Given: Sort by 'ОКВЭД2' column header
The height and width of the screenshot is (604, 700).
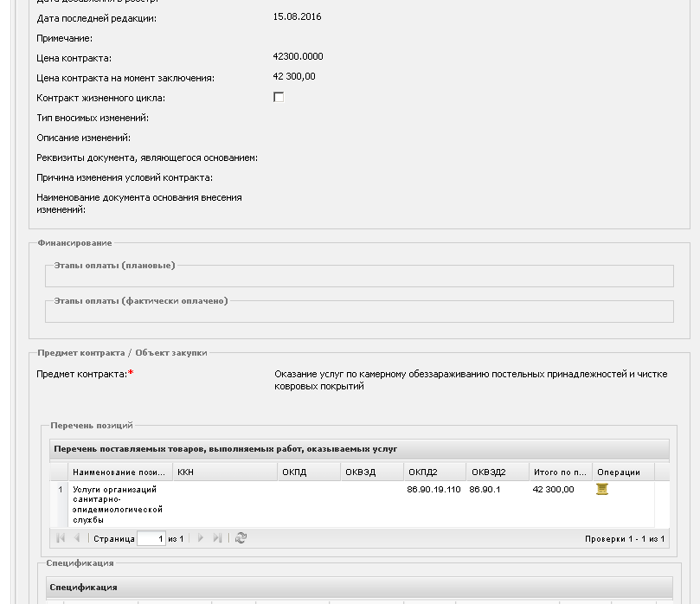Looking at the screenshot, I should 498,472.
